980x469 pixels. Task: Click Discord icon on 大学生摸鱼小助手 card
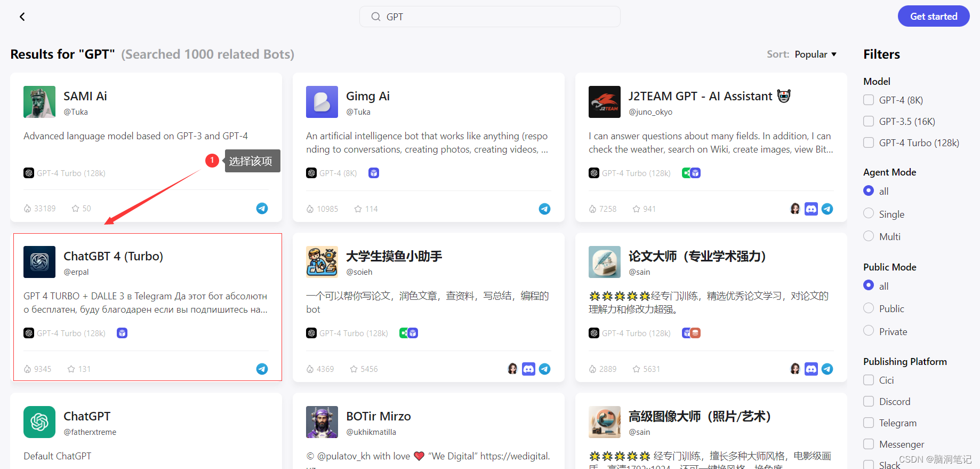pos(528,369)
